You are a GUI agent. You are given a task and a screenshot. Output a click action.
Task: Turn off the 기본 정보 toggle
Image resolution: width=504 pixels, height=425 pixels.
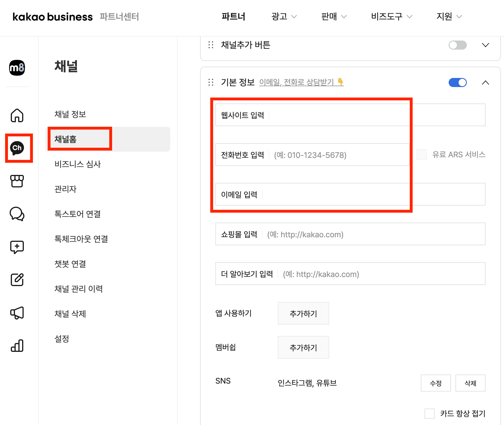[x=457, y=83]
